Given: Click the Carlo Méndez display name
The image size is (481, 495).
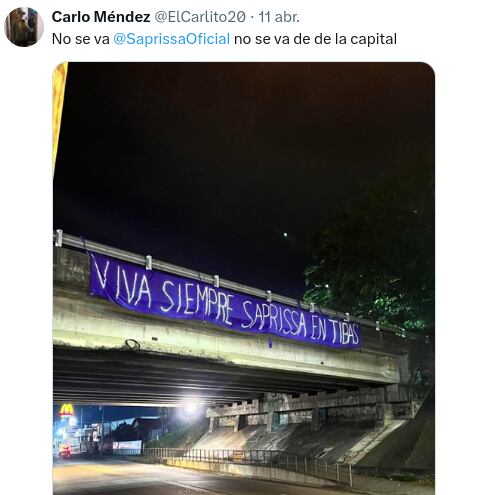Looking at the screenshot, I should tap(101, 17).
